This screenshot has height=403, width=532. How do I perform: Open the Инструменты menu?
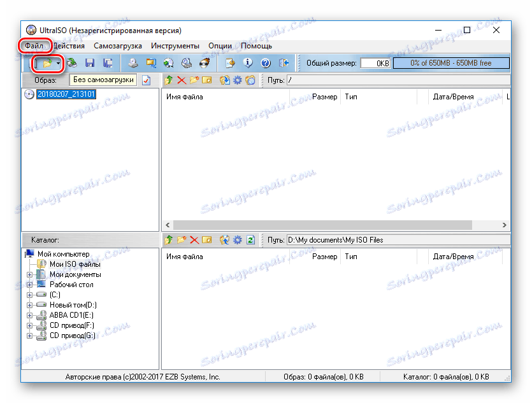point(175,46)
